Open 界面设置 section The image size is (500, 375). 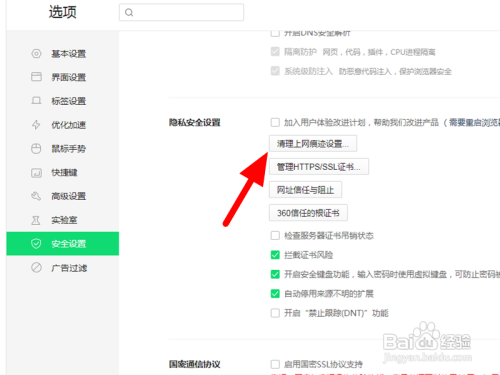(x=63, y=77)
